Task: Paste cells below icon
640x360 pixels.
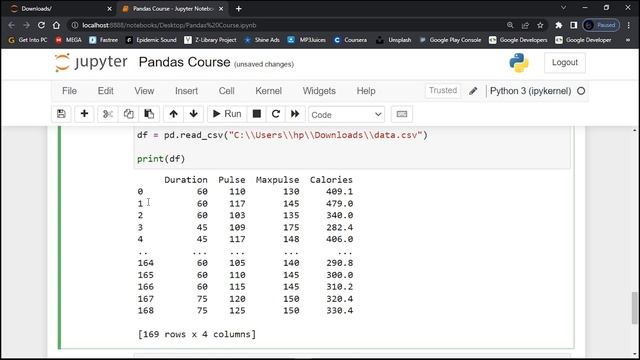Action: (x=149, y=114)
